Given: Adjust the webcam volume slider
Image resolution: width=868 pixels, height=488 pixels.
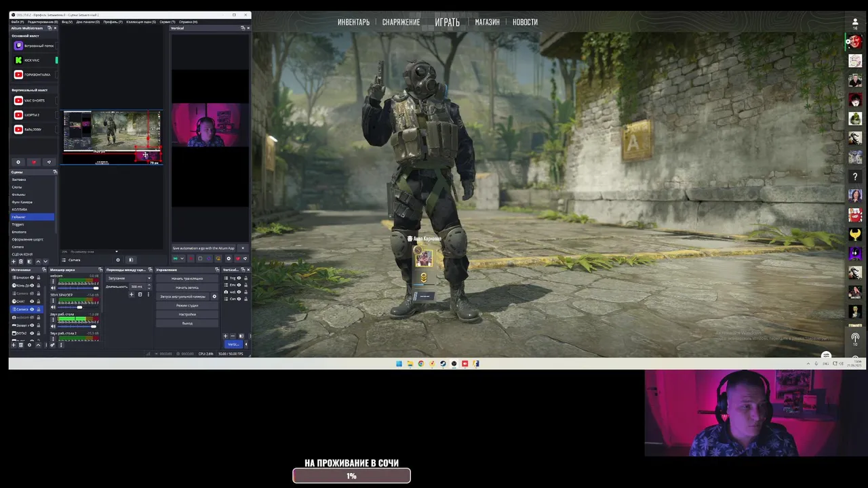Looking at the screenshot, I should [x=78, y=288].
